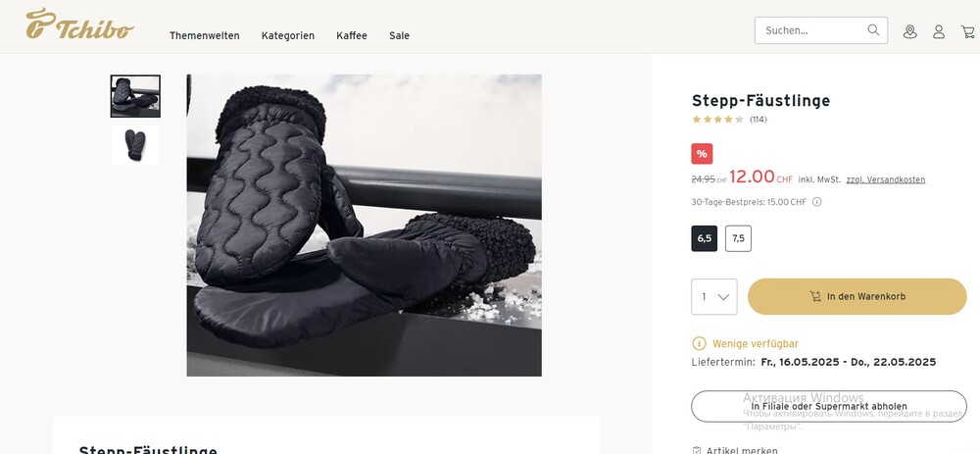Open the Kaffee menu
The width and height of the screenshot is (980, 454).
tap(352, 35)
